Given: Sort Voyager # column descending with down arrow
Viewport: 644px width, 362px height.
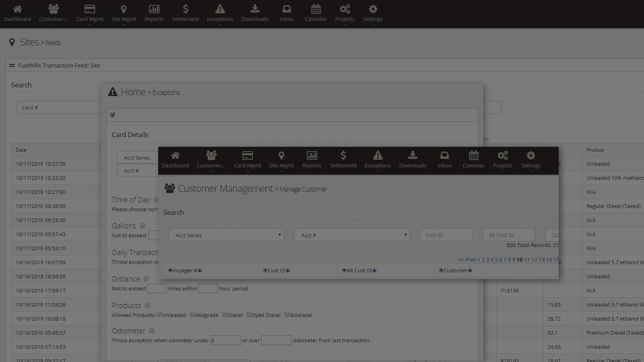Looking at the screenshot, I should [x=200, y=271].
